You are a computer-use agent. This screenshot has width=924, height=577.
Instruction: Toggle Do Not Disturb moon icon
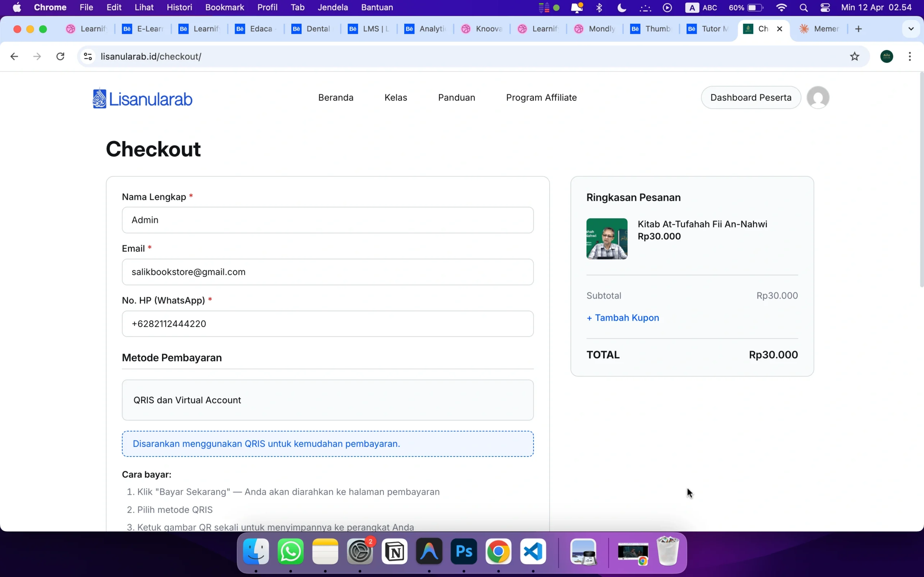pos(622,8)
